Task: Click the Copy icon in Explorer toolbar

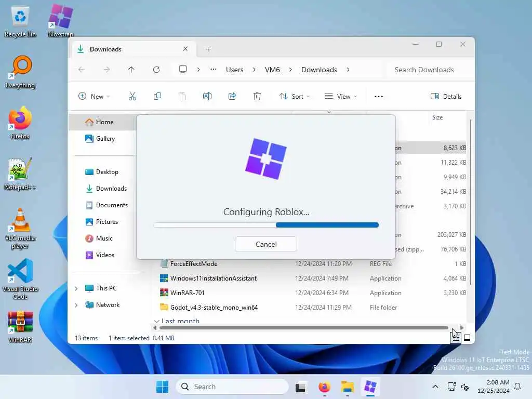Action: [157, 96]
